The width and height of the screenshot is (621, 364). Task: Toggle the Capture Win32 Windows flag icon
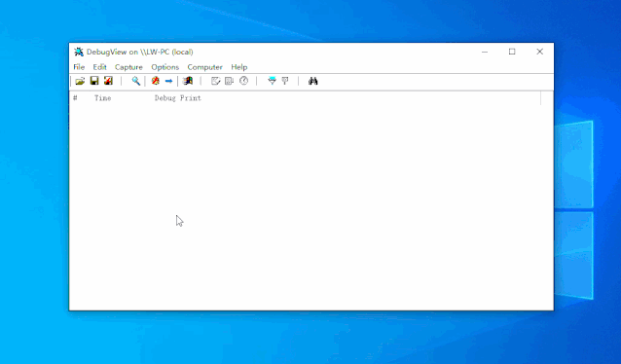tap(188, 81)
